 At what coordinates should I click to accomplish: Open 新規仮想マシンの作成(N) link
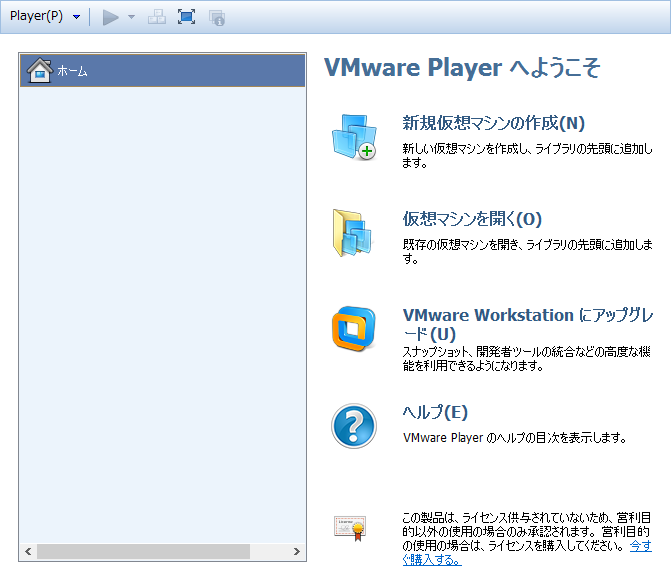pos(493,123)
